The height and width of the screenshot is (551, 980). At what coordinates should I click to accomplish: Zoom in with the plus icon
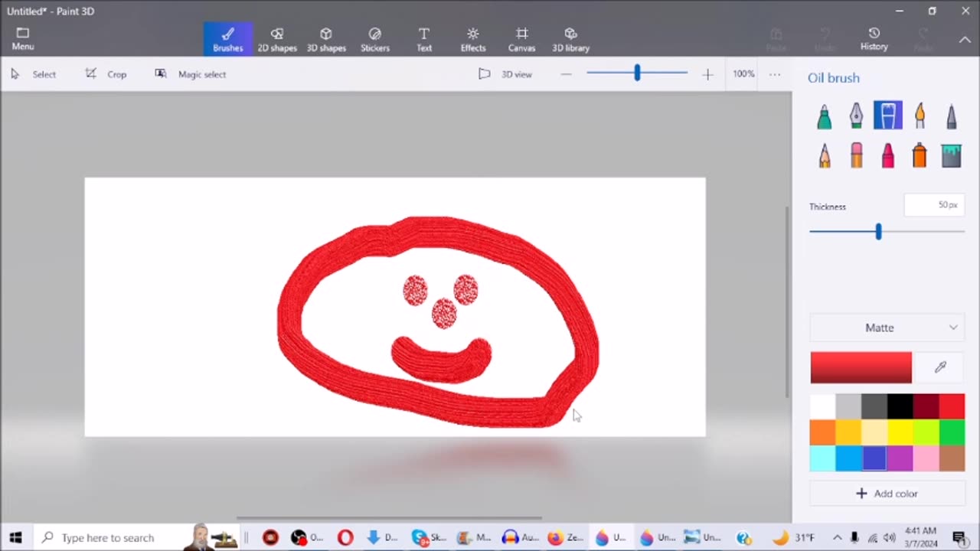[x=707, y=74]
